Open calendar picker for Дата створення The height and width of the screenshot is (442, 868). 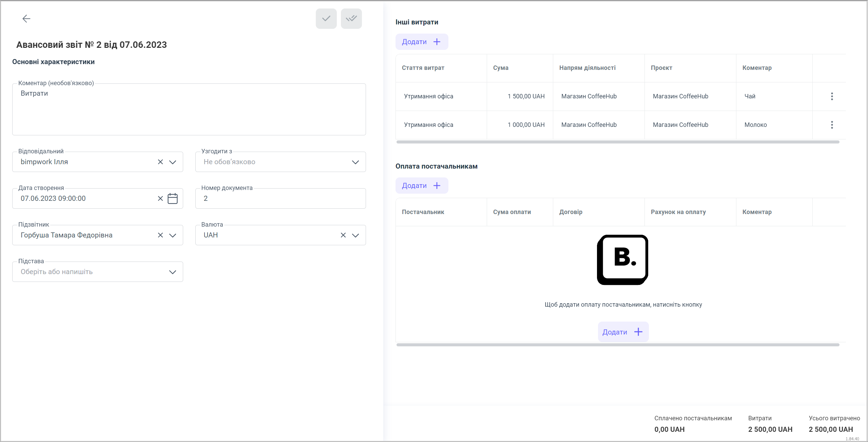173,198
